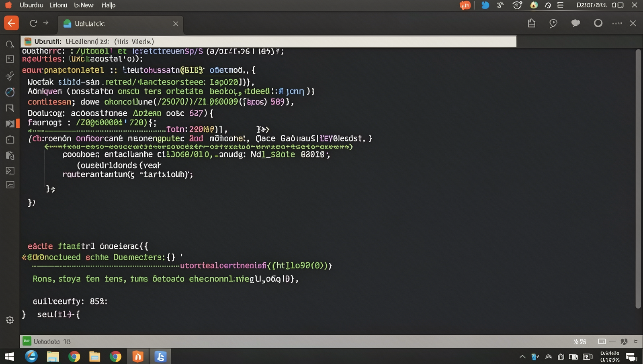The width and height of the screenshot is (643, 364).
Task: Click the orange back arrow button
Action: pyautogui.click(x=11, y=23)
